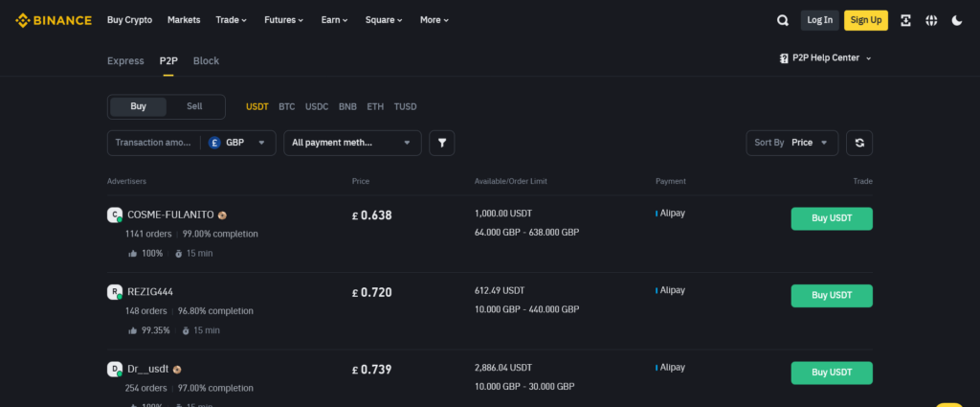Open All payment methods dropdown

(x=352, y=143)
